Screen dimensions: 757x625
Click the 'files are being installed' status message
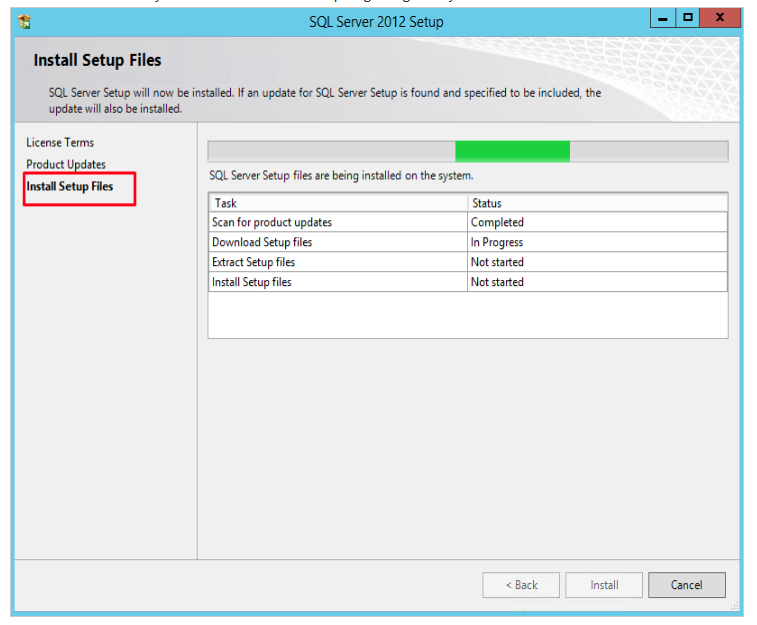341,176
